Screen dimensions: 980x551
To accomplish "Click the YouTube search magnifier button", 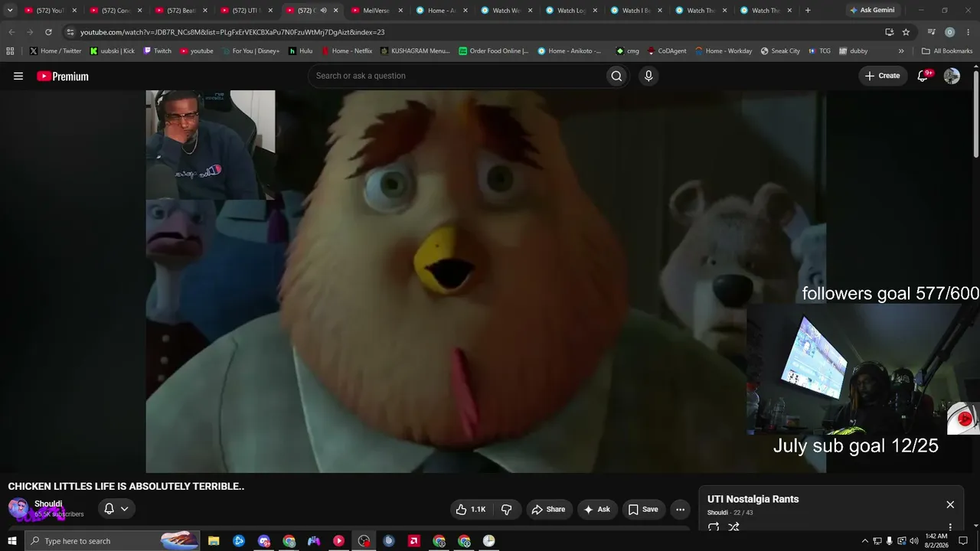I will pyautogui.click(x=616, y=76).
